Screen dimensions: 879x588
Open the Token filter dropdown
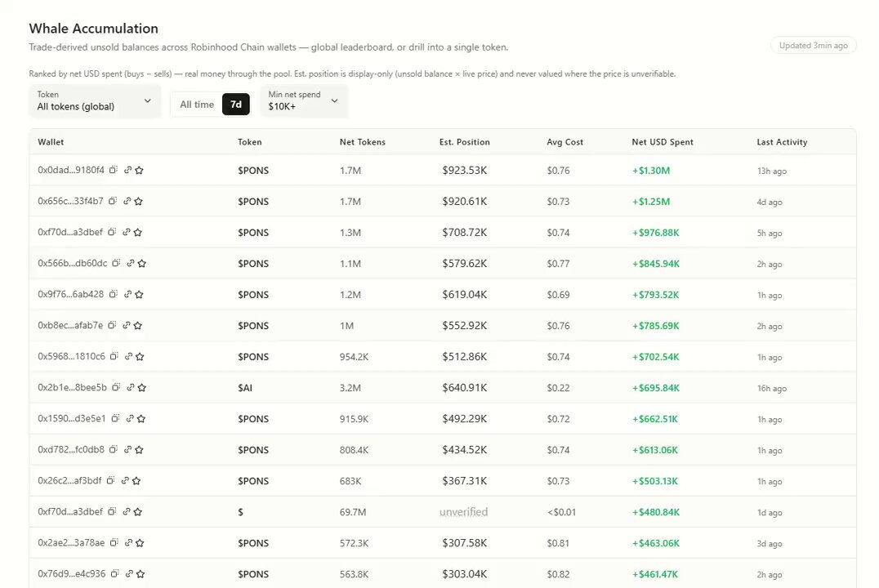(95, 101)
